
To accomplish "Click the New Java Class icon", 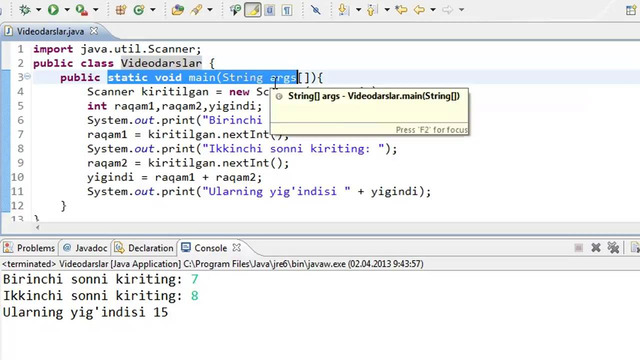I will 139,9.
